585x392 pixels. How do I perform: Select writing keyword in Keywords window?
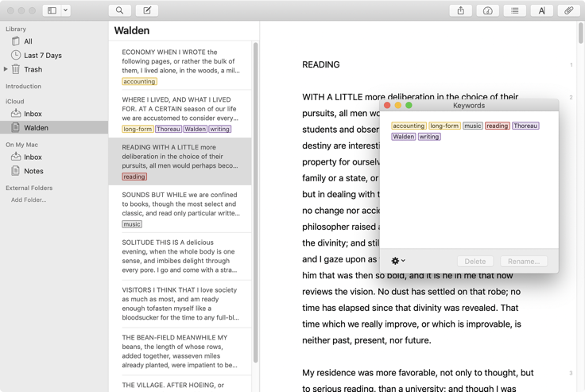(429, 137)
